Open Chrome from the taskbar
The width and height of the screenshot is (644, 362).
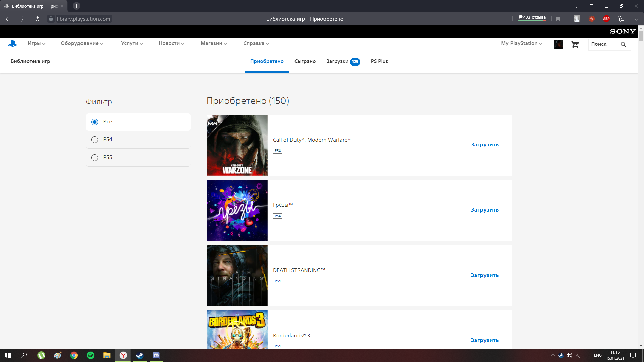pos(74,355)
